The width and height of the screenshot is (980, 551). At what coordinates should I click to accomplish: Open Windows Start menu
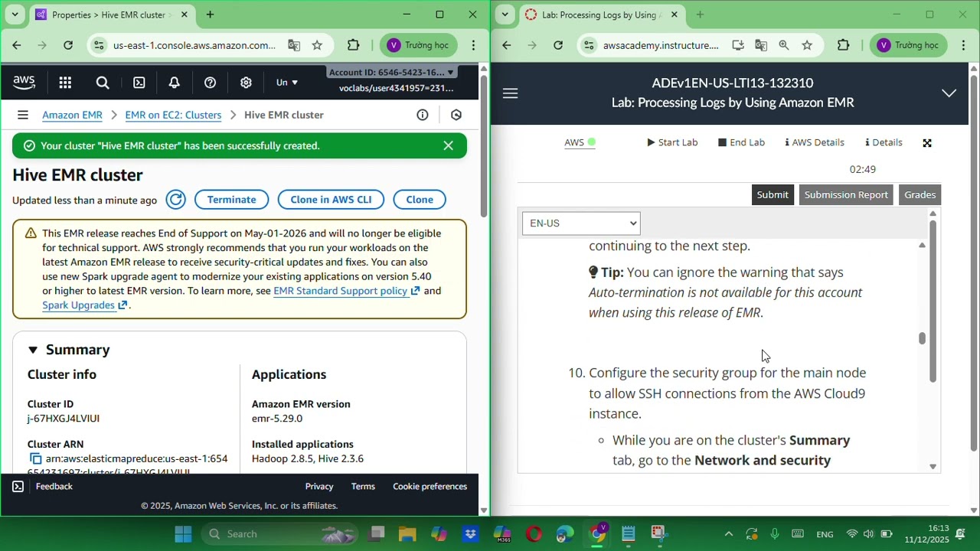[183, 534]
